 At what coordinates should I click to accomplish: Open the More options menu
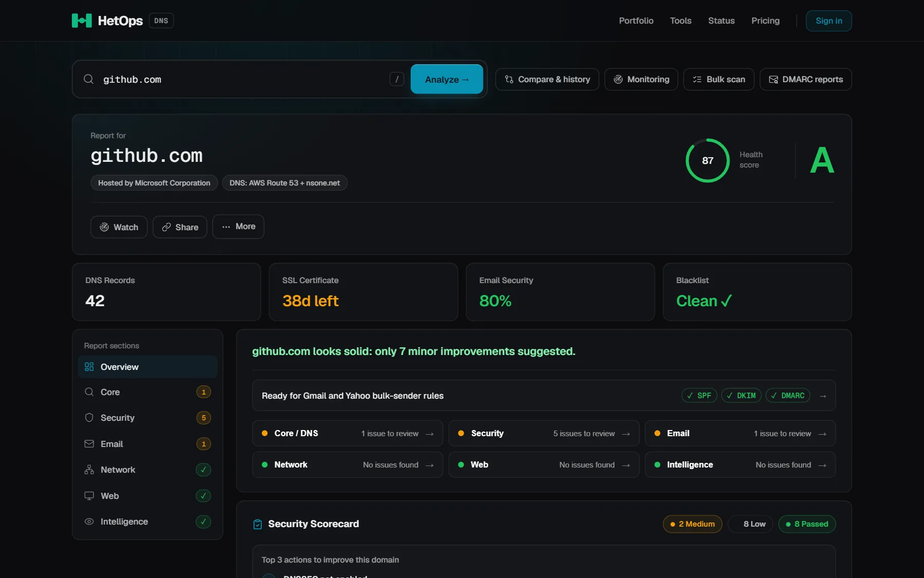pos(238,227)
